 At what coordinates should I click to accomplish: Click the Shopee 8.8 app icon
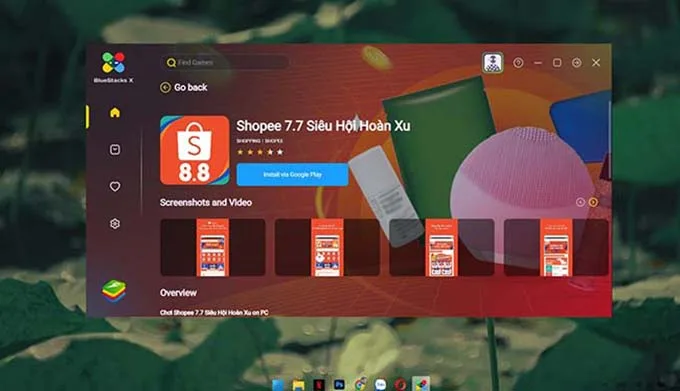tap(195, 150)
